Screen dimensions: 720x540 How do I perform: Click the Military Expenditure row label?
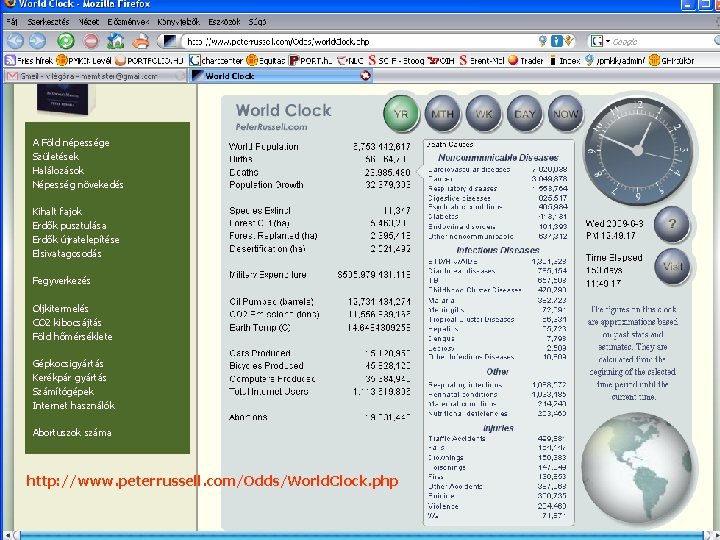(x=268, y=275)
